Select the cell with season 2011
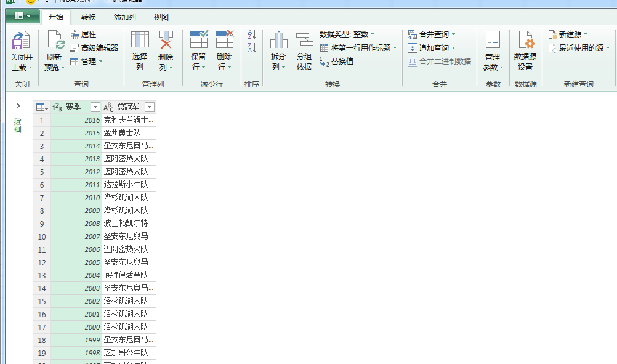Viewport: 617px width, 364px height. pyautogui.click(x=76, y=185)
